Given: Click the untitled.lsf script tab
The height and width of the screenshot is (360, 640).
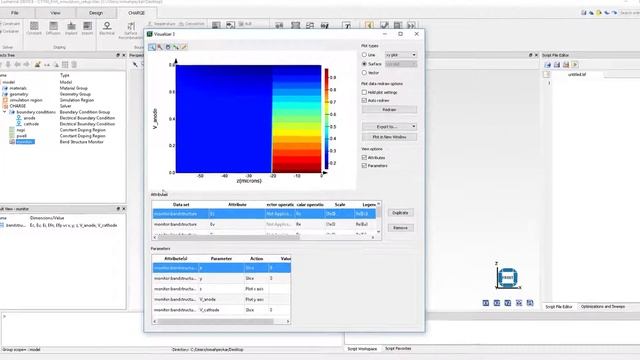Looking at the screenshot, I should pyautogui.click(x=577, y=75).
